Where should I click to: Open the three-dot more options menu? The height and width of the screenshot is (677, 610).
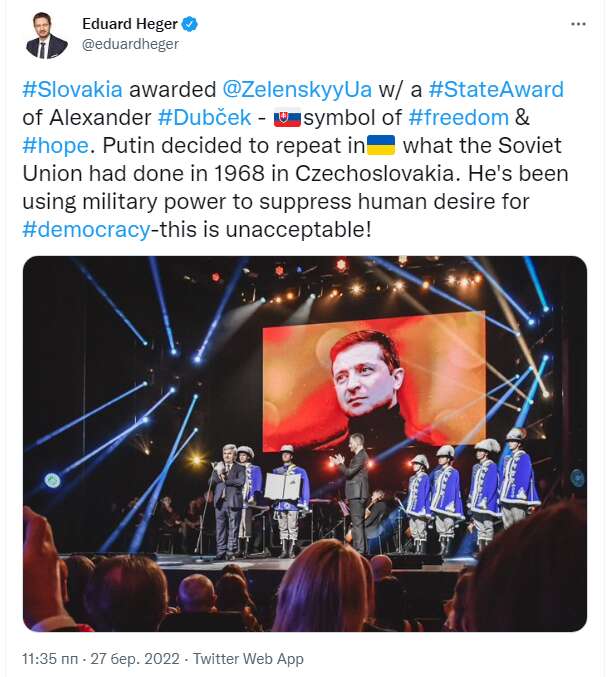coord(578,24)
